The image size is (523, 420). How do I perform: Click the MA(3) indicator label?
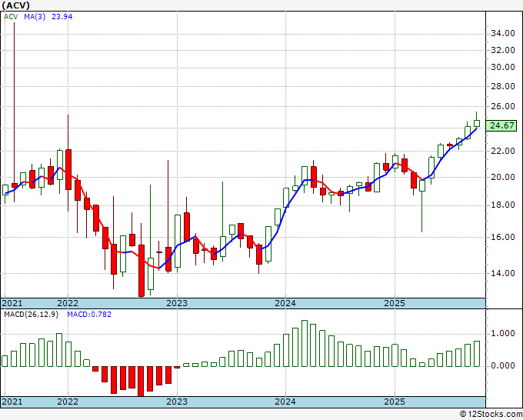coord(35,17)
